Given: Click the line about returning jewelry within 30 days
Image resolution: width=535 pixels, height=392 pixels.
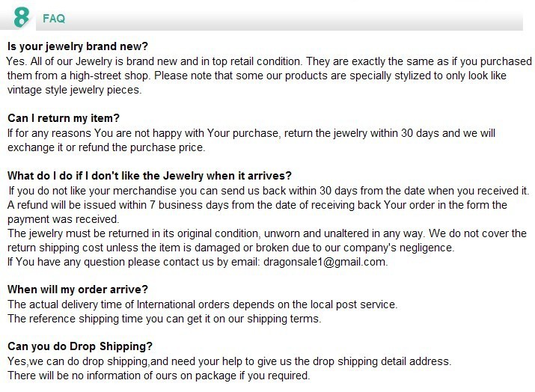Looking at the screenshot, I should [x=251, y=133].
